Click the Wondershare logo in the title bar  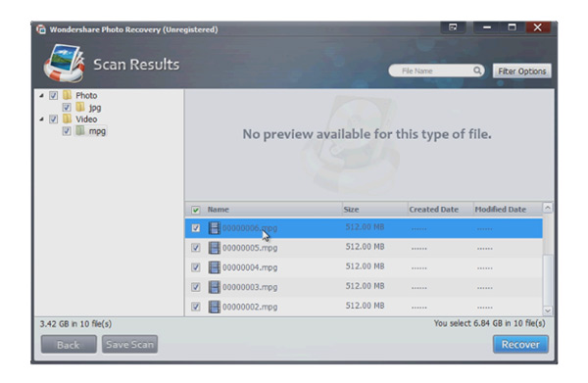coord(41,29)
